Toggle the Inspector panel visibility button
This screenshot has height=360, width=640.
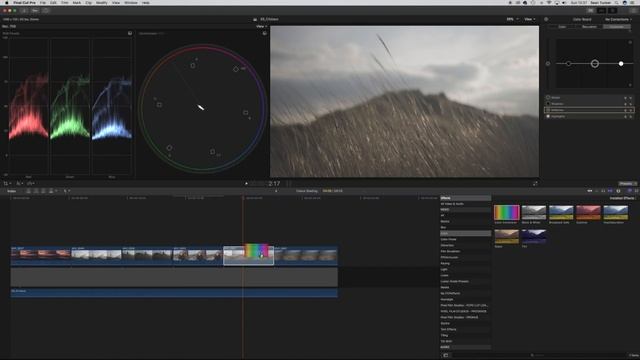pos(612,11)
